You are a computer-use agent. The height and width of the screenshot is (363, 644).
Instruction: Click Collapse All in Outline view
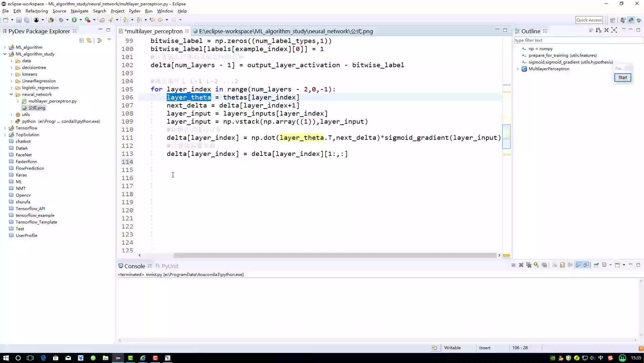[x=606, y=30]
